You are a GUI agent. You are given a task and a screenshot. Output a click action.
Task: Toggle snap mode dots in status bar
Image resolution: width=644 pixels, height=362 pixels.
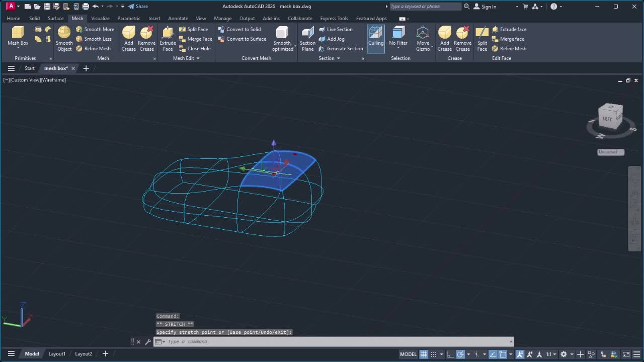pos(433,354)
